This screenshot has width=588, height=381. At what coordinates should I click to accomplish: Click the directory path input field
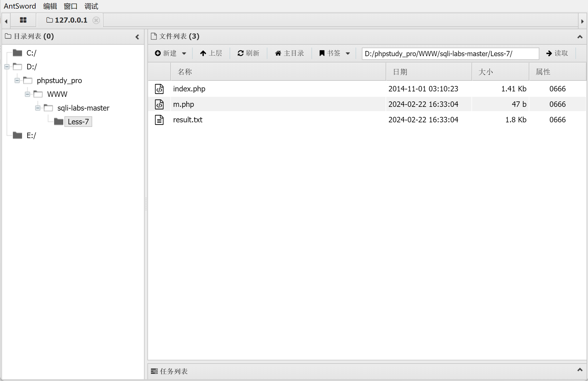click(450, 54)
